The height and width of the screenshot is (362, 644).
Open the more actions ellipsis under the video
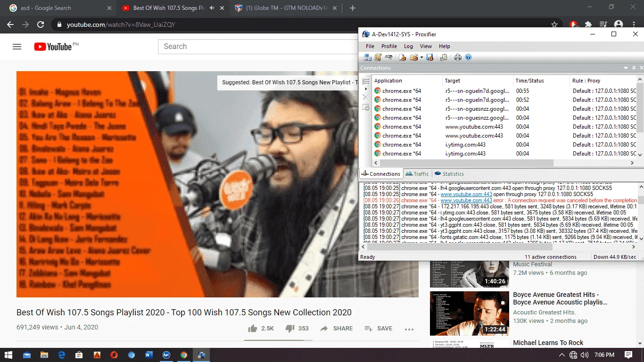(409, 329)
